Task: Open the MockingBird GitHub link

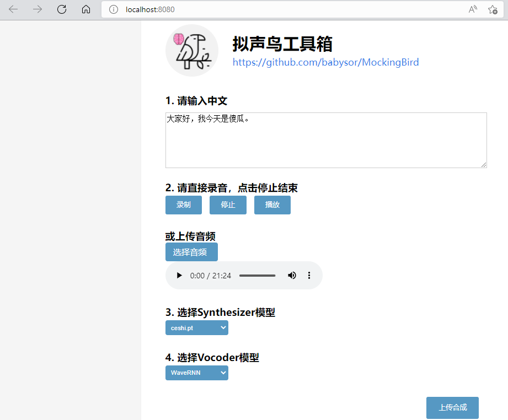Action: coord(325,62)
